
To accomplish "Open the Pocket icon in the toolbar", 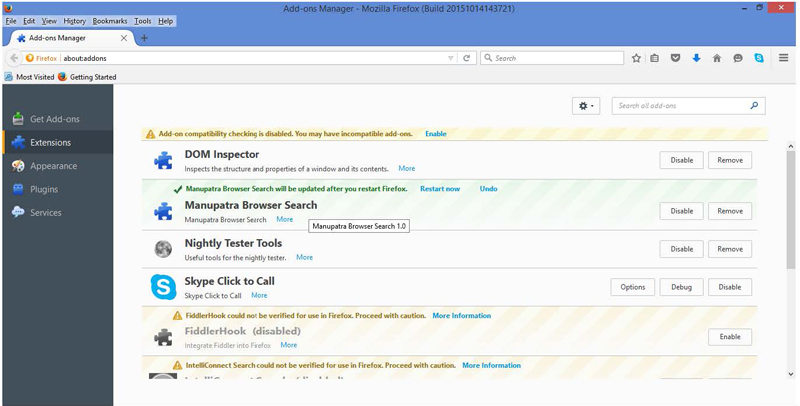I will pos(676,58).
